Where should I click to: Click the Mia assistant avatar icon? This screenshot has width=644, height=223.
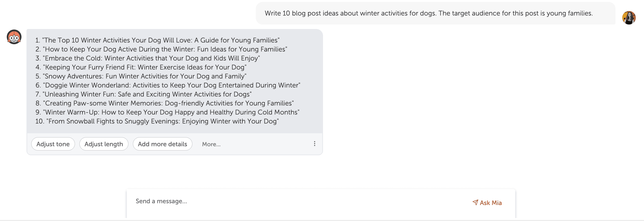(x=14, y=37)
